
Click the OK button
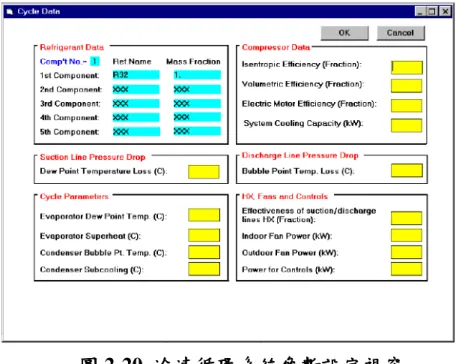pyautogui.click(x=345, y=33)
